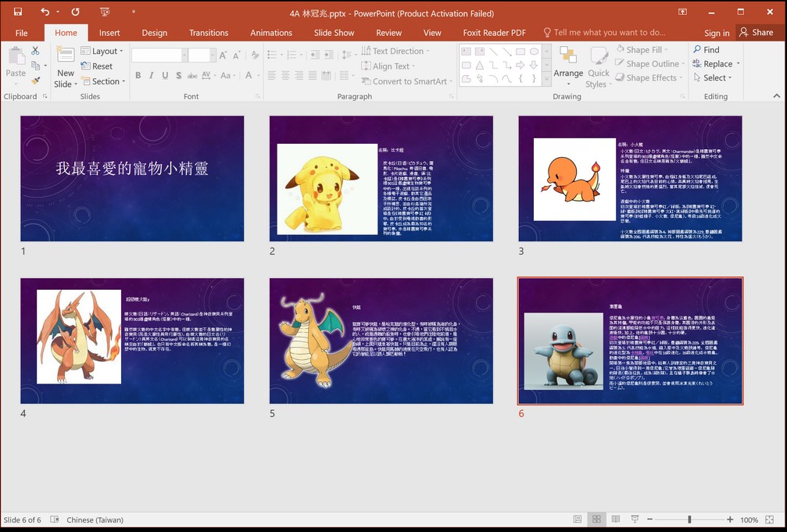Click the Align Left paragraph icon
Image resolution: width=787 pixels, height=532 pixels.
[272, 76]
